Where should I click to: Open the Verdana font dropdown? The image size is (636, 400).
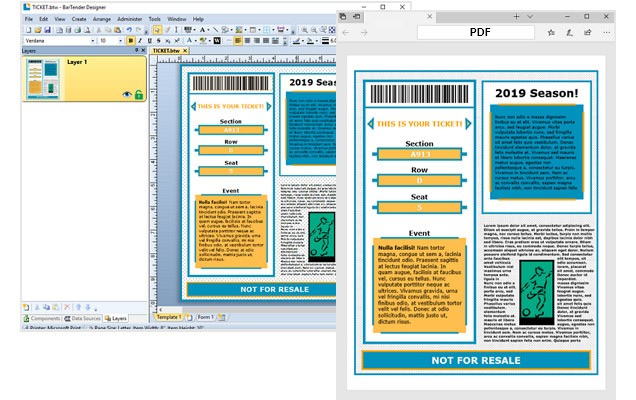coord(92,42)
